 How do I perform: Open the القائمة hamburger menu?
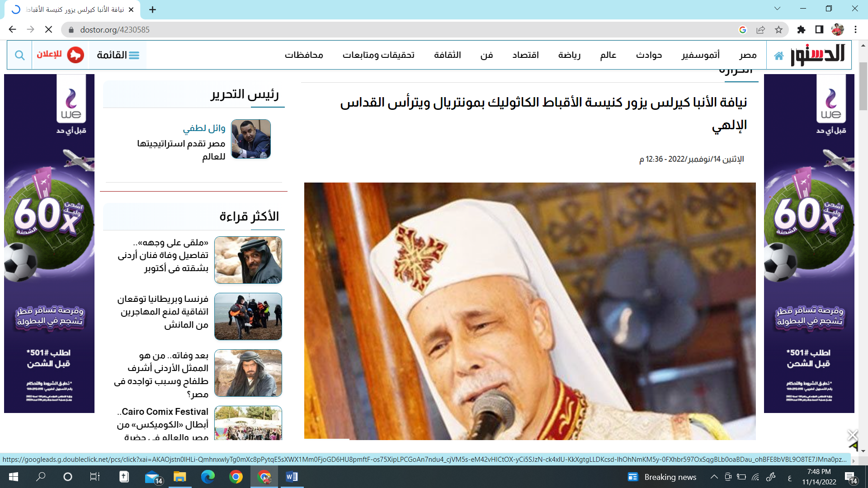(118, 55)
